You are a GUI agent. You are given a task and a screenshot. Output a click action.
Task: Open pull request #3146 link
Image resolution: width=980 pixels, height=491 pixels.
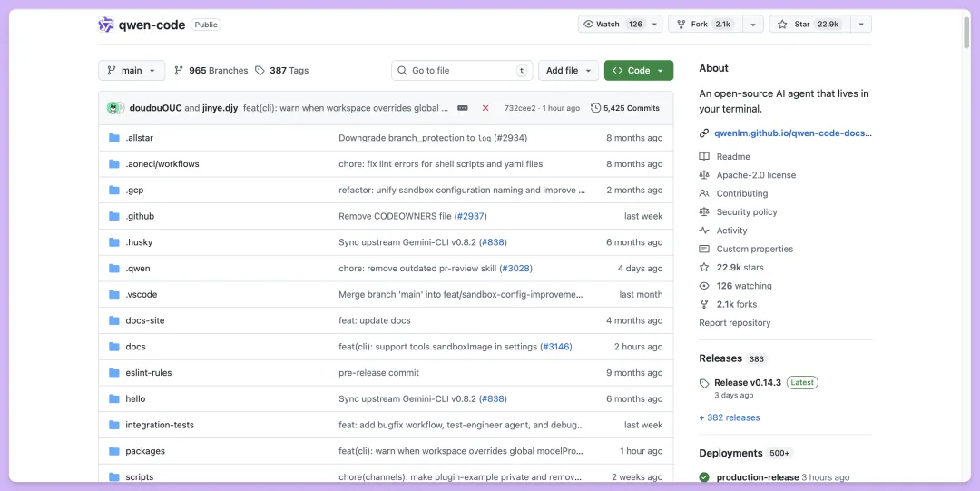pos(555,347)
